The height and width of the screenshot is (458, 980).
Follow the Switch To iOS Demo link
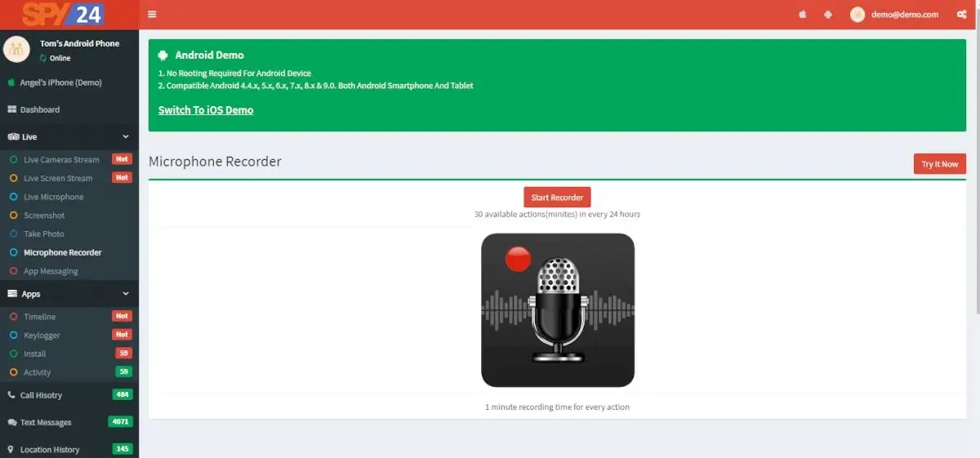pos(206,110)
